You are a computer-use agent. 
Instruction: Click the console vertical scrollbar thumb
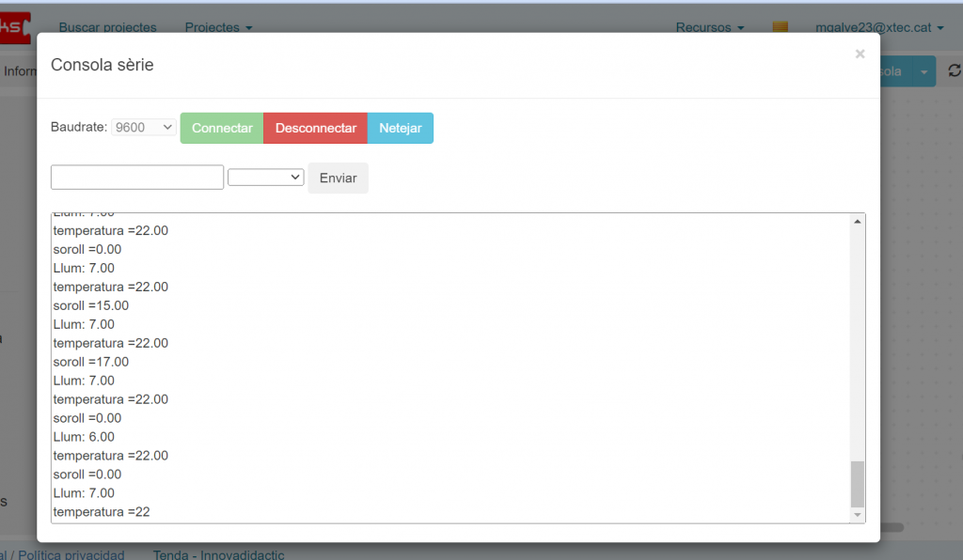(857, 484)
